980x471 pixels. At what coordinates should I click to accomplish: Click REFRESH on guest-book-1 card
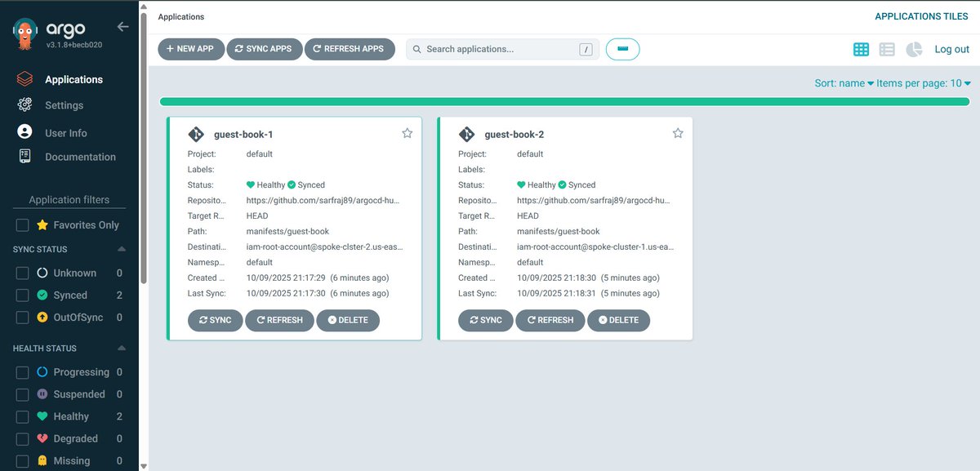click(x=279, y=320)
